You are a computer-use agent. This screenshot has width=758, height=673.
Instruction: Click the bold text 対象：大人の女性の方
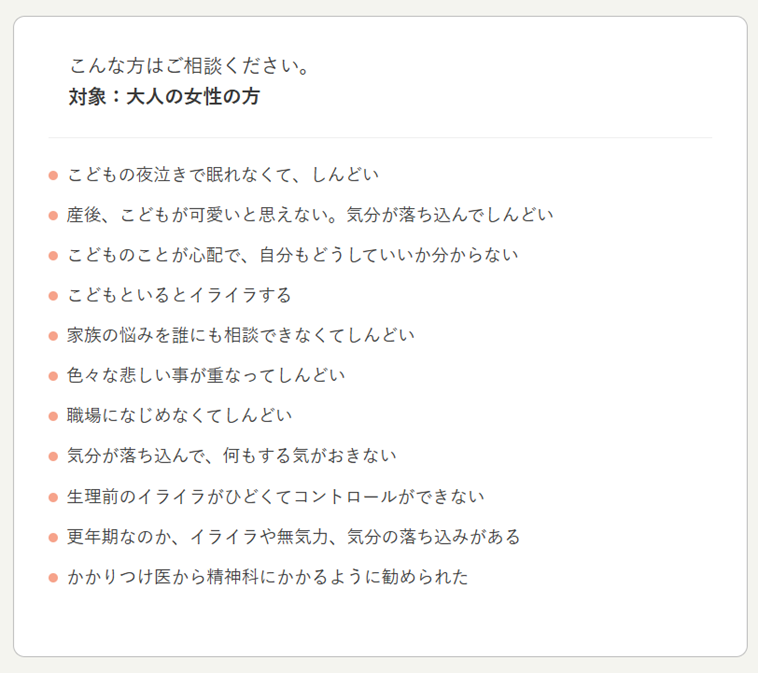pyautogui.click(x=165, y=97)
